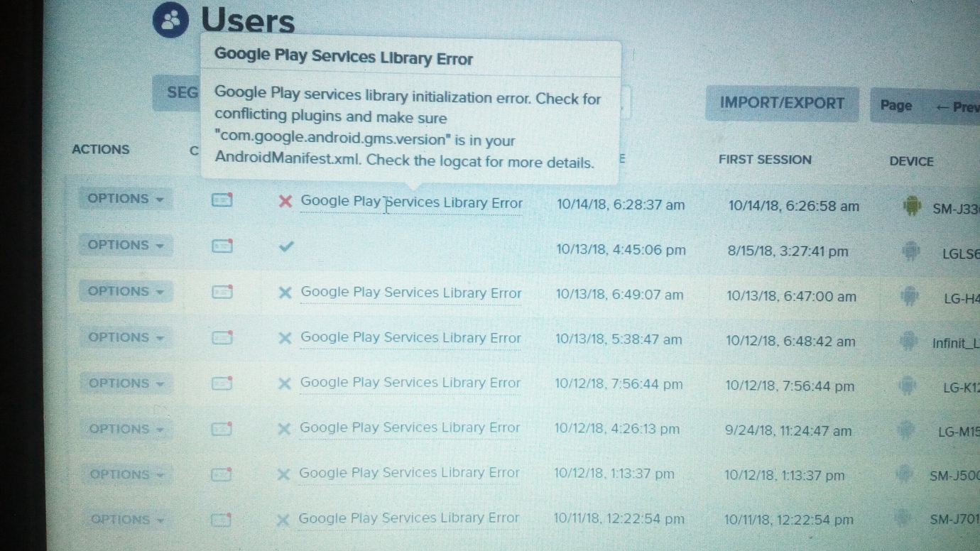Image resolution: width=980 pixels, height=551 pixels.
Task: Click the SEG button near the top
Action: click(183, 93)
